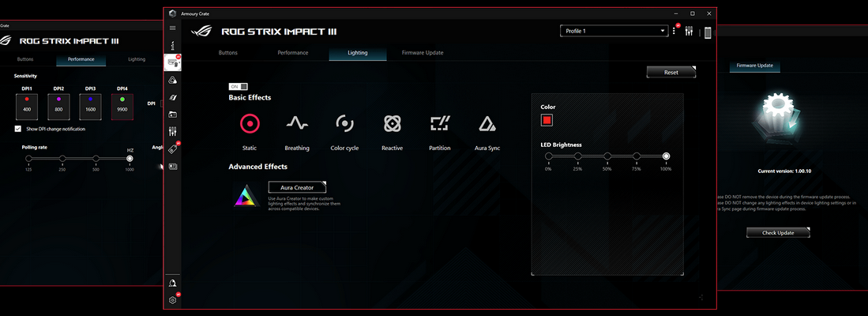Switch to the Buttons tab
868x316 pixels.
[x=227, y=53]
